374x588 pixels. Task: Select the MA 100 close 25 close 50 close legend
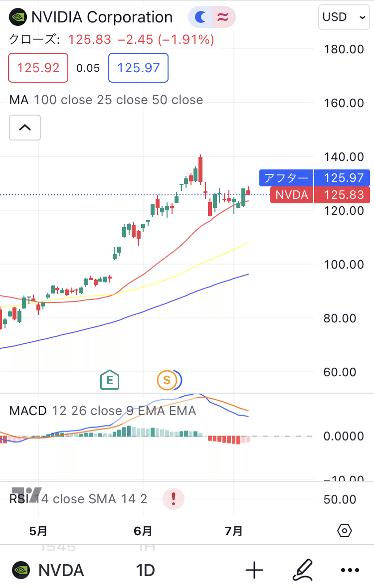coord(106,100)
